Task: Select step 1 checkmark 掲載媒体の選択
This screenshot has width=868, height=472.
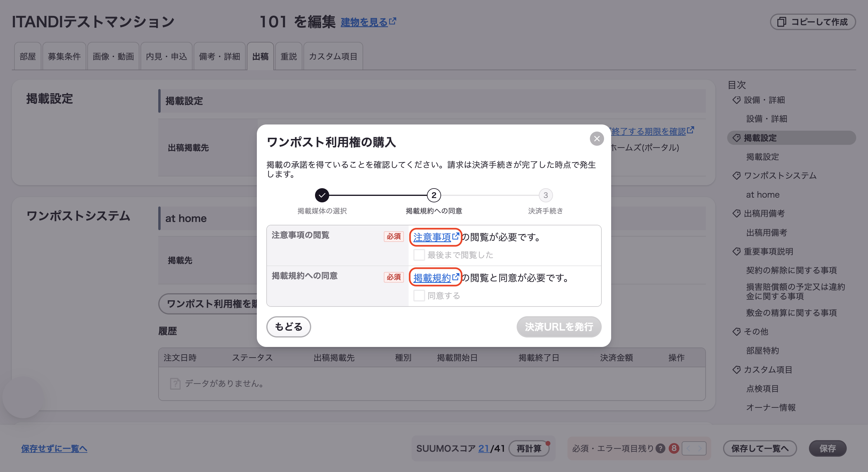Action: 322,195
